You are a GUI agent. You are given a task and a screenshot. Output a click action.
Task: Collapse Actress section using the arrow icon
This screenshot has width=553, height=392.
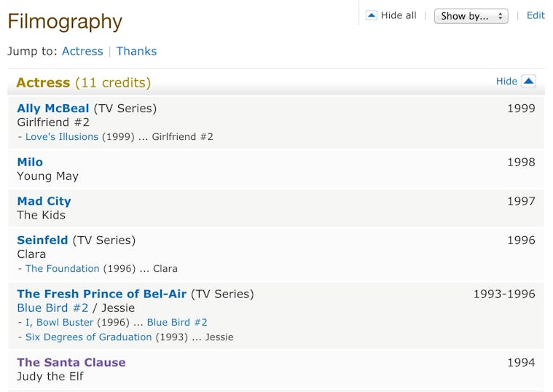529,81
